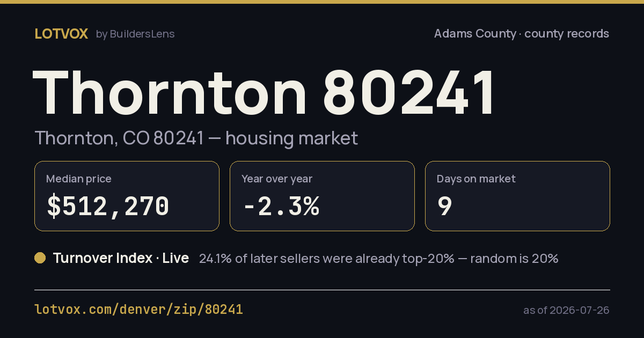Click the LOTVOX logo text
Screen dimensions: 644x338
61,34
